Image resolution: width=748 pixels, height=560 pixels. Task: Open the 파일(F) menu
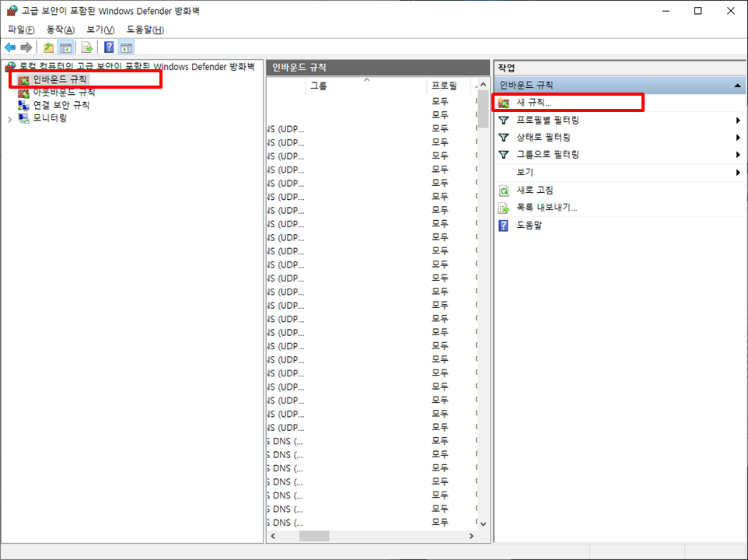(x=21, y=30)
